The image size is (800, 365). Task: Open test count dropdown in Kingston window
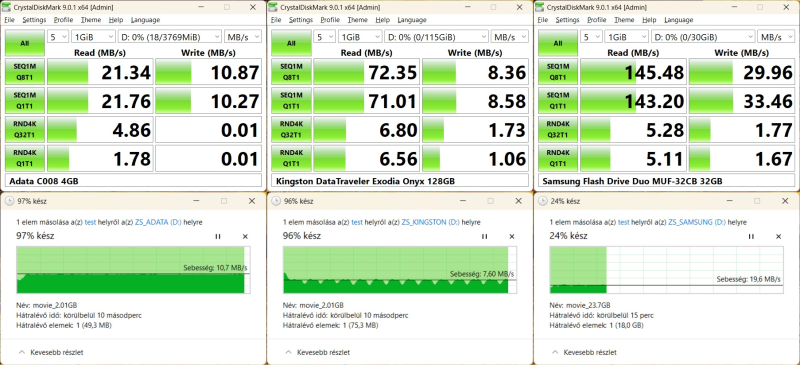pyautogui.click(x=324, y=37)
